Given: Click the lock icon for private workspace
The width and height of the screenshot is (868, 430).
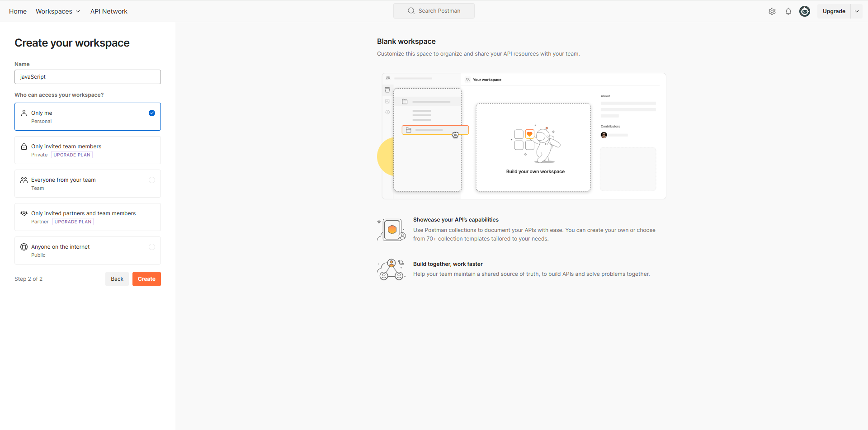Looking at the screenshot, I should [x=24, y=146].
